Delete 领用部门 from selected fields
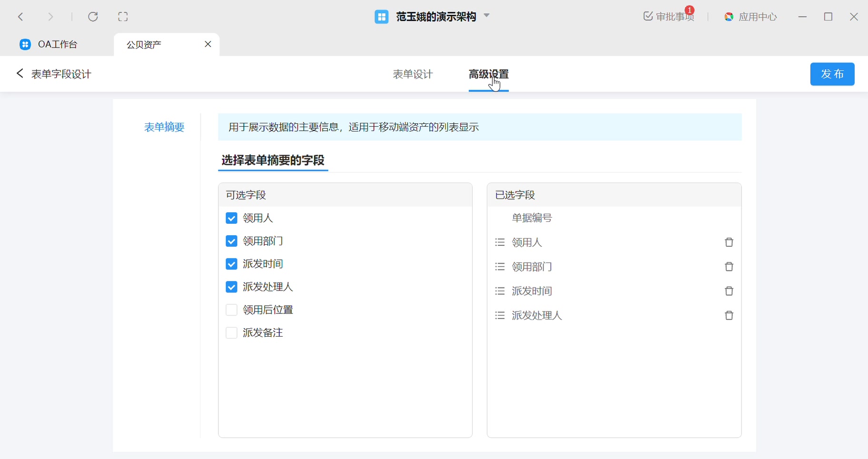Viewport: 868px width, 459px height. (729, 267)
